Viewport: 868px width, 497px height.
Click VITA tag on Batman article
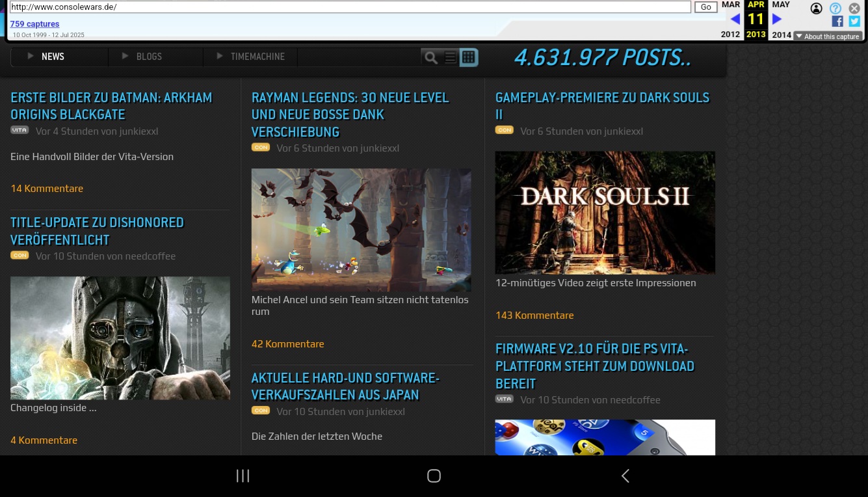(x=20, y=130)
